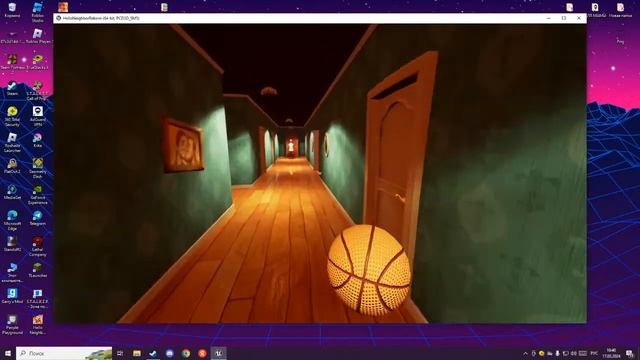Open Steam desktop shortcut
The height and width of the screenshot is (360, 640).
(x=12, y=88)
